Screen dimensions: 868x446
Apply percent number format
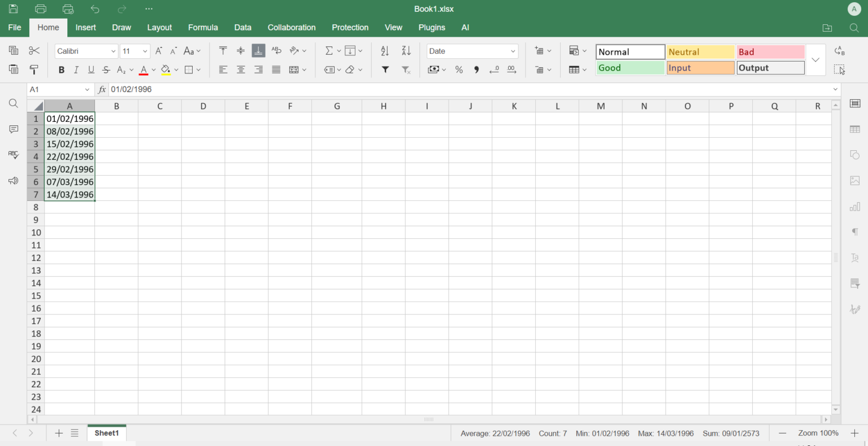(459, 69)
